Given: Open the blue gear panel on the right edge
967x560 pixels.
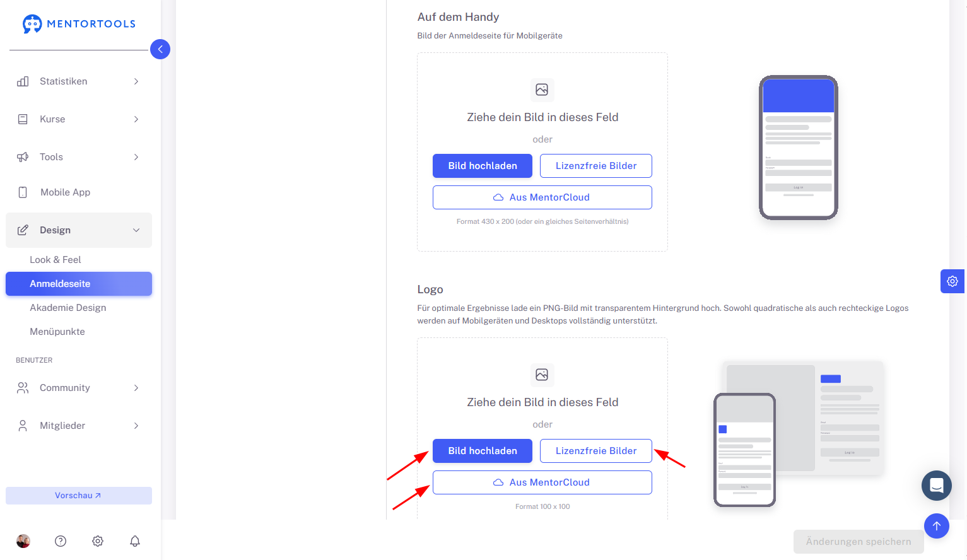Looking at the screenshot, I should pos(952,281).
